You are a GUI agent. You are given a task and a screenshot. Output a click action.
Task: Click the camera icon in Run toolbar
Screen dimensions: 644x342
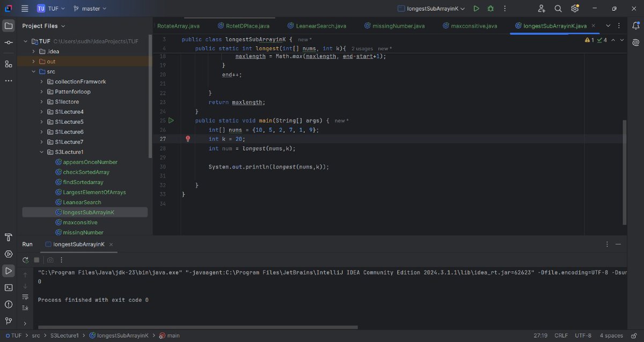[x=50, y=260]
